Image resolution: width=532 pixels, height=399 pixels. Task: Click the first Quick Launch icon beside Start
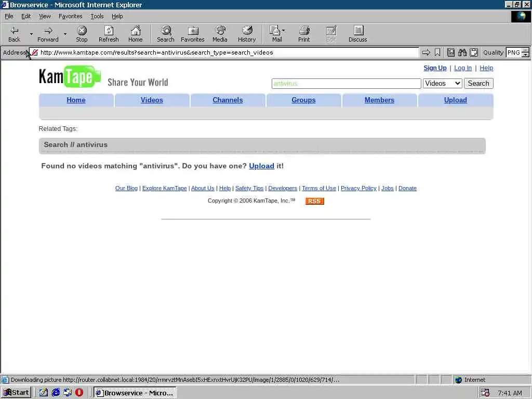click(x=44, y=393)
